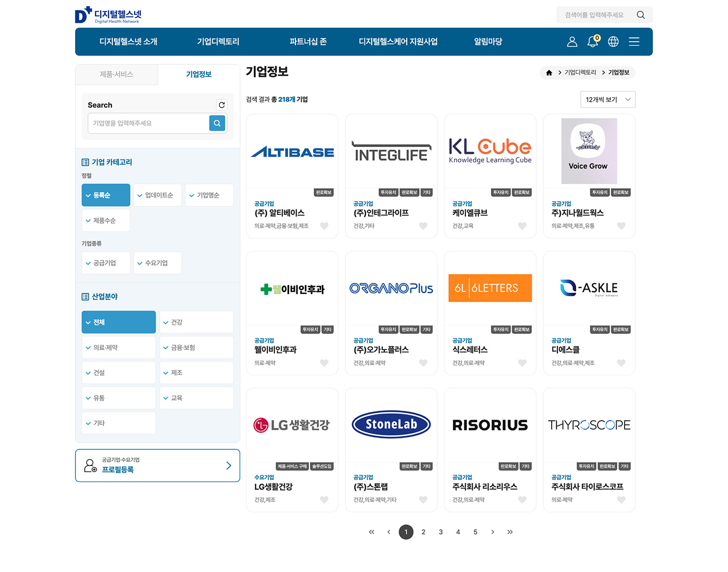The height and width of the screenshot is (572, 728).
Task: Open the hamburger menu icon
Action: pyautogui.click(x=634, y=42)
